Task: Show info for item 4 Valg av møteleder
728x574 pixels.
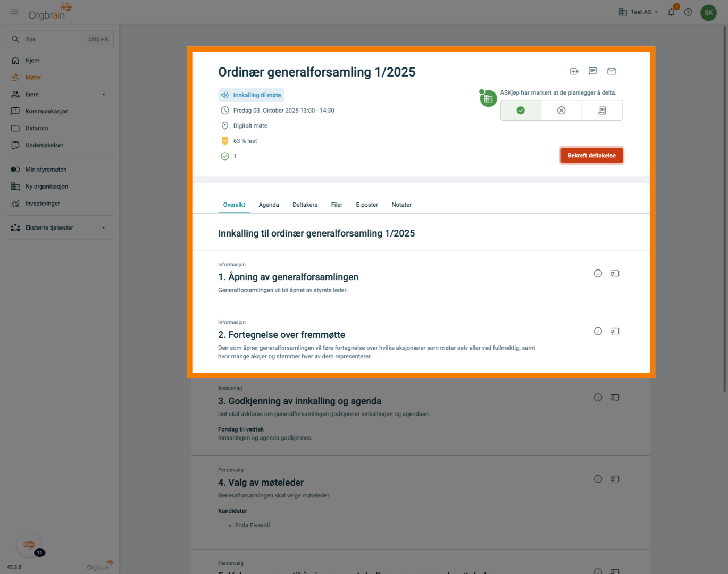Action: [x=598, y=479]
